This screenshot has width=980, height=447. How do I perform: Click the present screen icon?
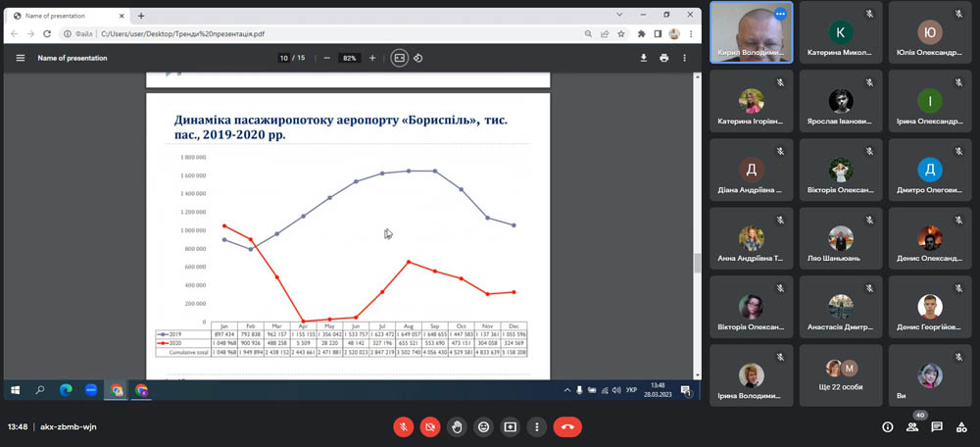click(x=510, y=426)
